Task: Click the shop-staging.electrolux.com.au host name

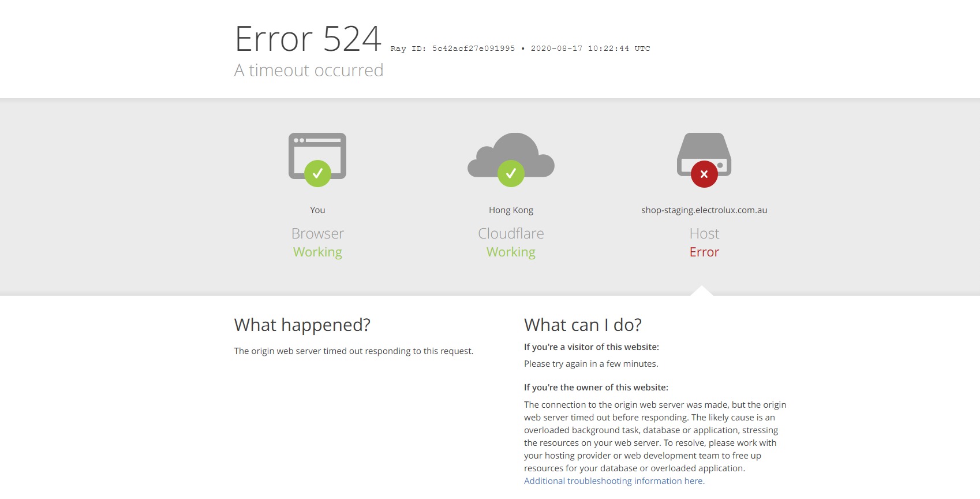Action: pyautogui.click(x=704, y=210)
